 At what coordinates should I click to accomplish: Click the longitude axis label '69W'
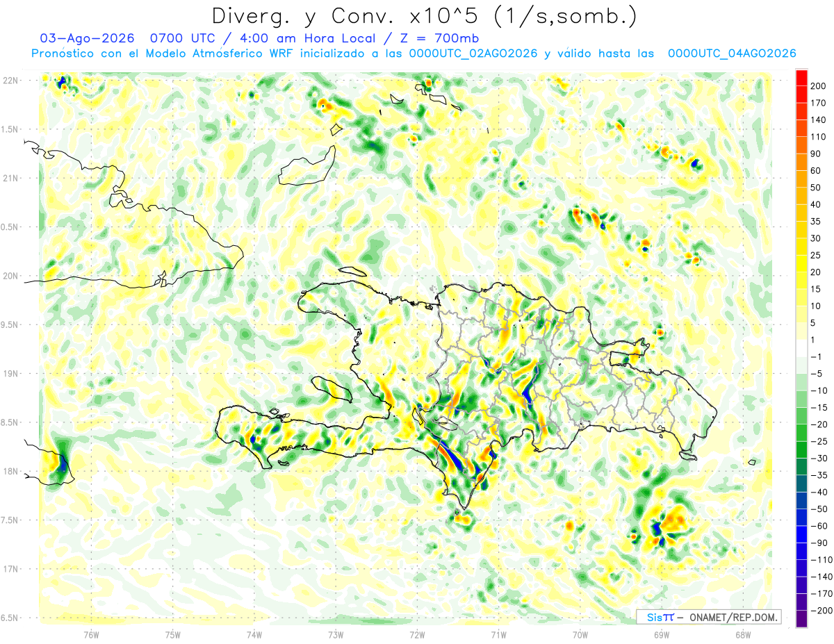[x=662, y=635]
